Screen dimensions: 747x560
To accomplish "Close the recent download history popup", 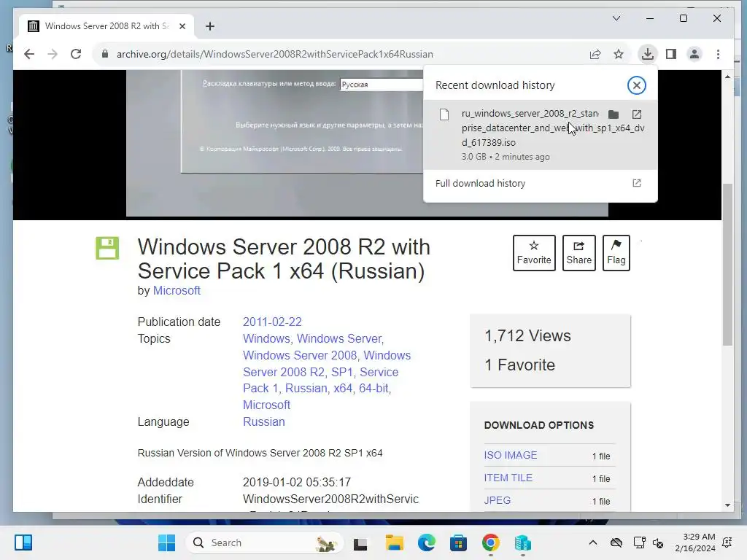I will click(636, 85).
